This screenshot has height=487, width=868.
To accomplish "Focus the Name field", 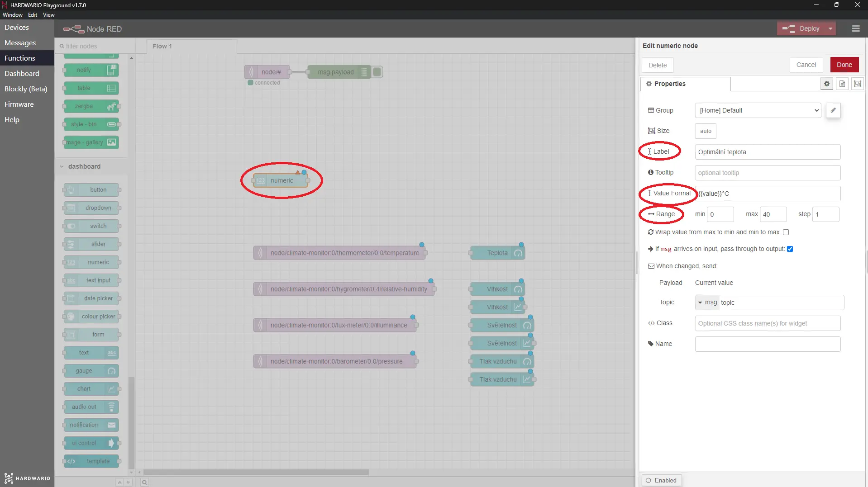I will [768, 344].
